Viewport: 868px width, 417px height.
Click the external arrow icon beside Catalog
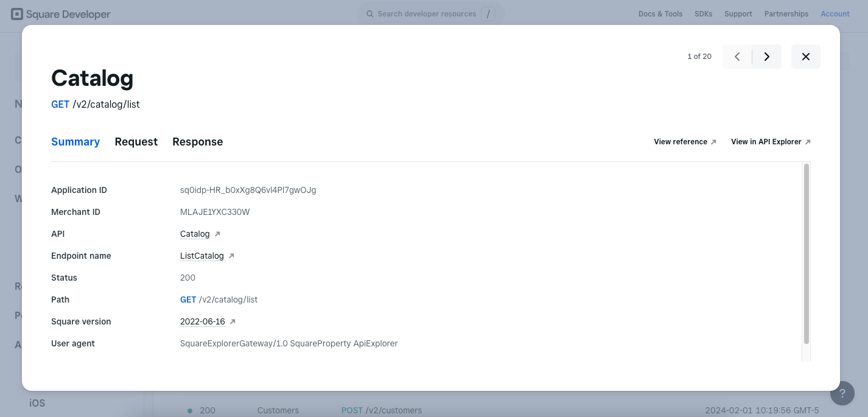tap(217, 234)
